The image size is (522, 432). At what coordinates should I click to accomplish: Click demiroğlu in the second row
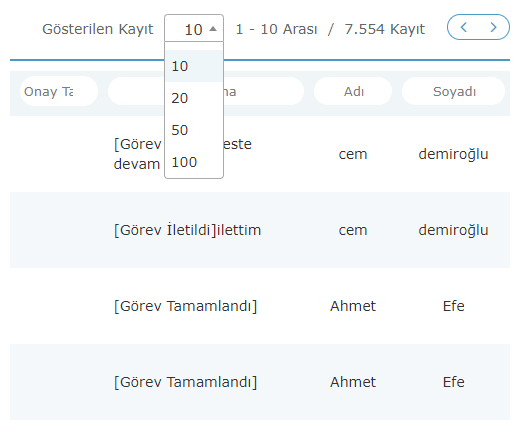tap(453, 230)
